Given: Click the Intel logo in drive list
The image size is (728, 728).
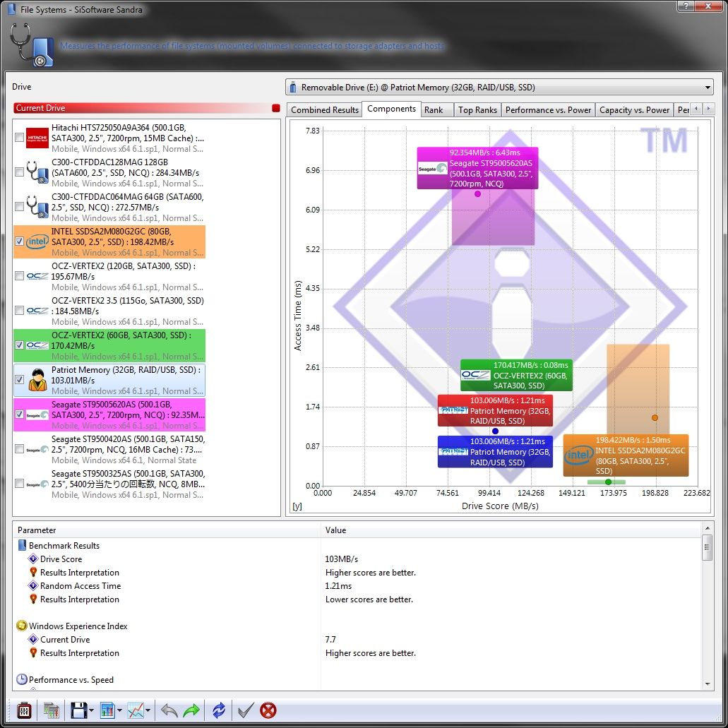Looking at the screenshot, I should (37, 241).
